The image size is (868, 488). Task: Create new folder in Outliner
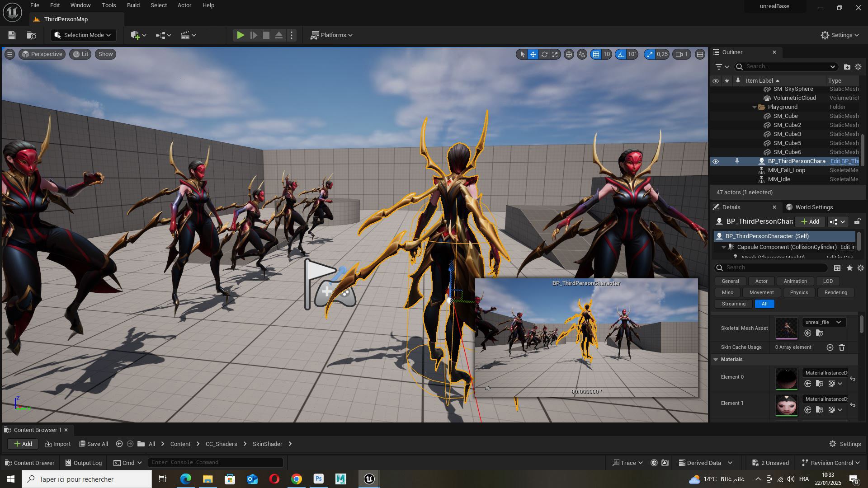click(847, 67)
